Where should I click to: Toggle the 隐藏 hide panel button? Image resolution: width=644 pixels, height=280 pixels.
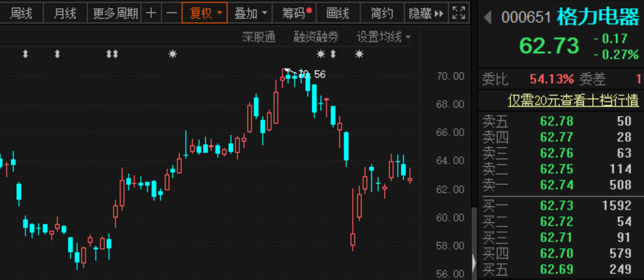click(x=426, y=13)
